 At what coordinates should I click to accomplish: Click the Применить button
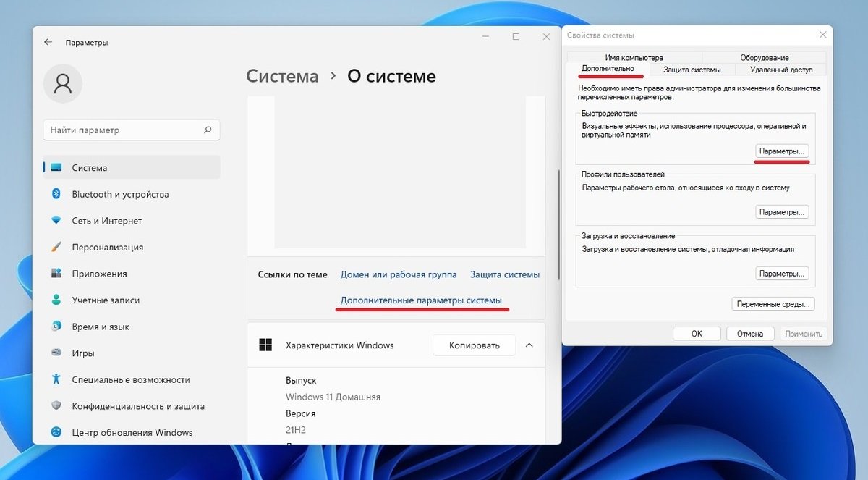tap(804, 334)
